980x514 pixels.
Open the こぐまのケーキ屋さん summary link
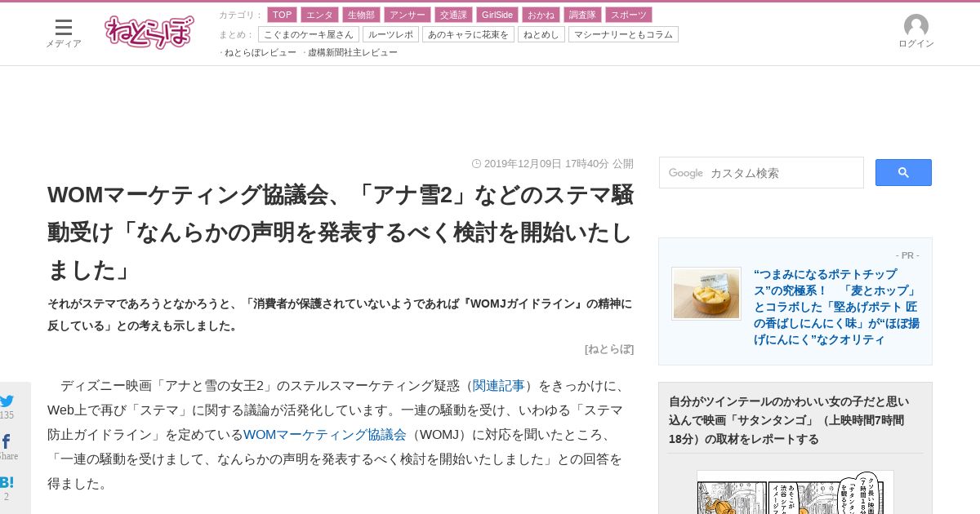click(x=309, y=34)
